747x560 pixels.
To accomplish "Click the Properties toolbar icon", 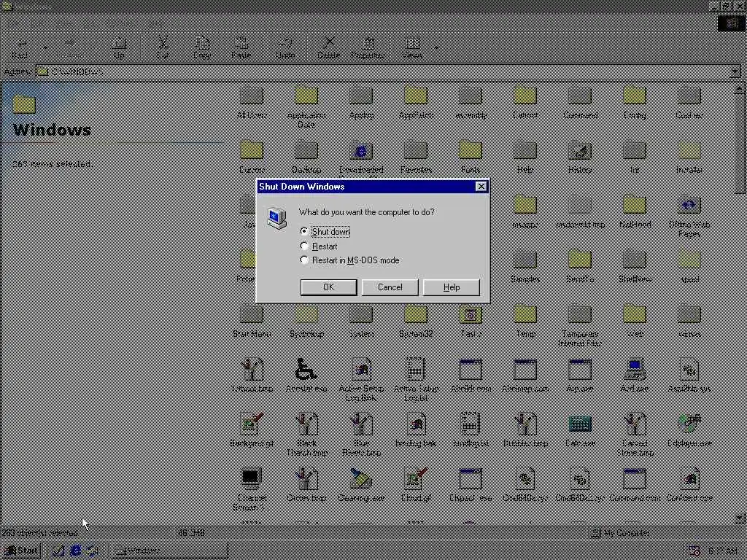I will [368, 48].
